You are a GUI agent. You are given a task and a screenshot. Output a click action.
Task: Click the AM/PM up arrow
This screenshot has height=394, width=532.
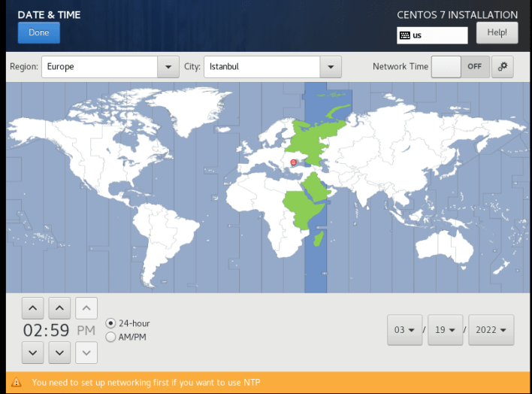[x=86, y=308]
